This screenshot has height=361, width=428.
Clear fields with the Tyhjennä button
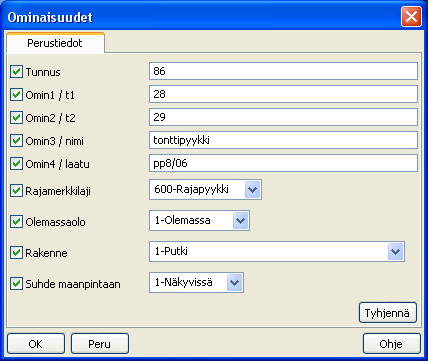[x=388, y=313]
